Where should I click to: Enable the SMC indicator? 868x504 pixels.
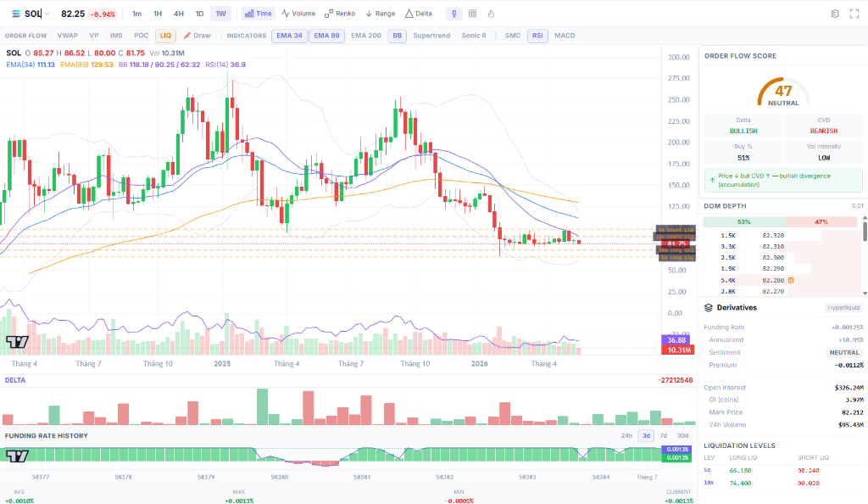(x=513, y=36)
